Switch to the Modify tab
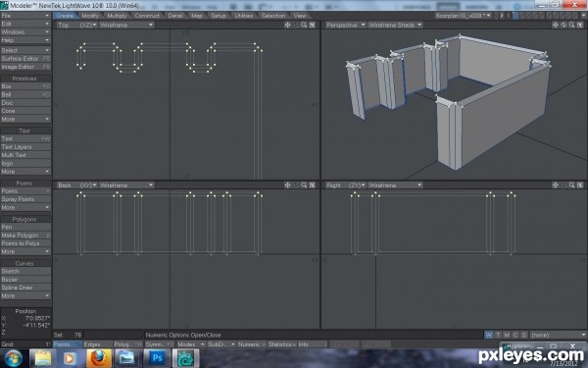Screen dimensions: 588x368 pos(90,16)
